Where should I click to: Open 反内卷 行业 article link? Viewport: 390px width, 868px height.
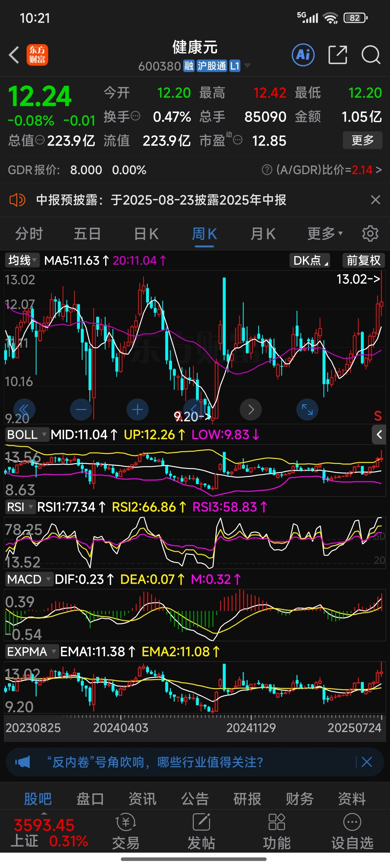click(155, 762)
